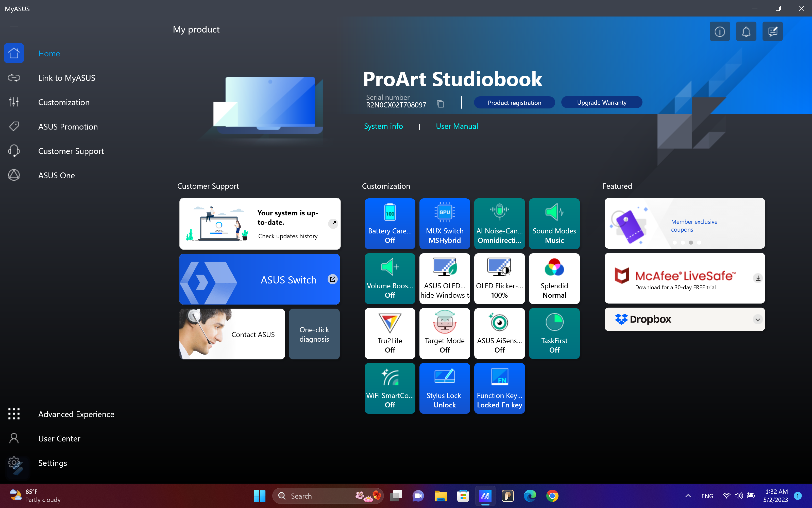Viewport: 812px width, 508px height.
Task: Select Home label in the navigation menu
Action: click(x=49, y=53)
